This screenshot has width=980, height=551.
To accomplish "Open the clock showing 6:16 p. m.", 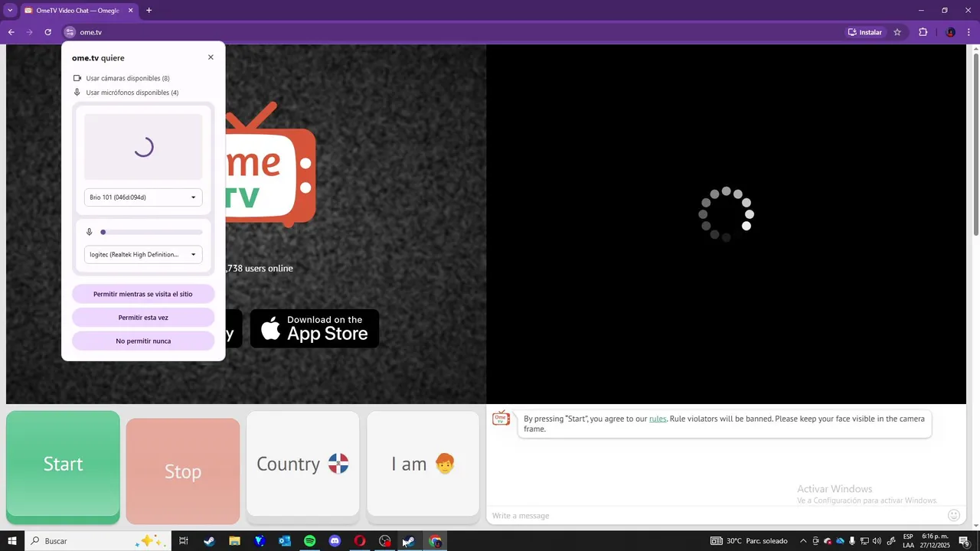I will click(x=936, y=541).
